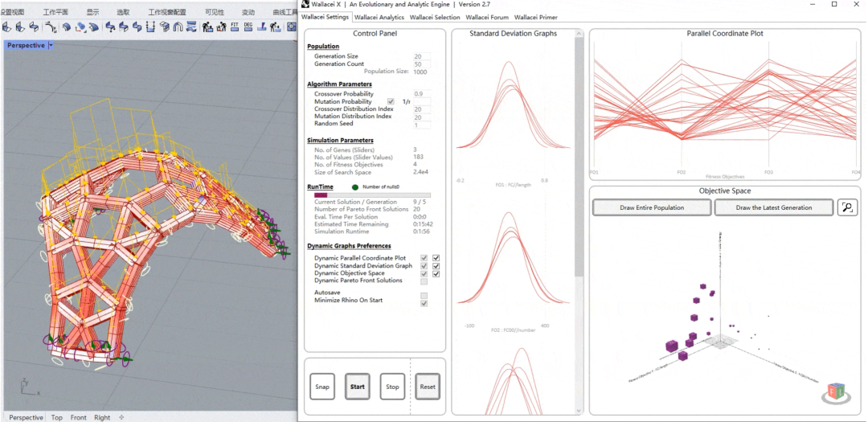Toggle Minimize Rhino On Start checkbox
Viewport: 868px width, 422px height.
coord(424,303)
